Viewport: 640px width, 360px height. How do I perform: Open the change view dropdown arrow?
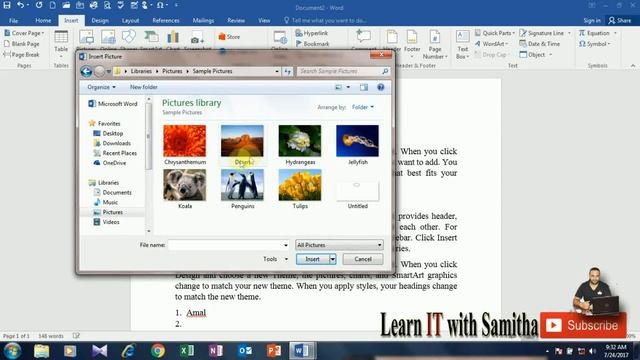pos(348,87)
